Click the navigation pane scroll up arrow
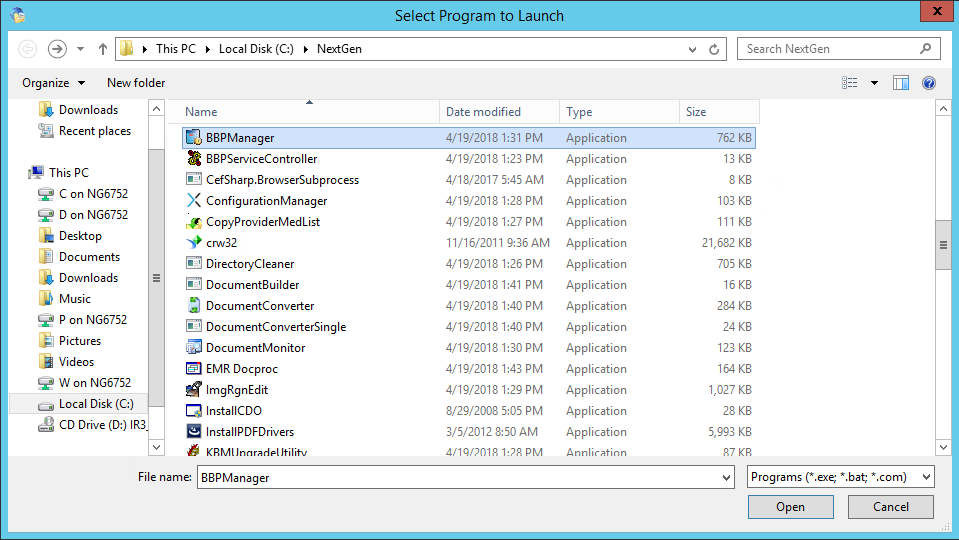Viewport: 959px width, 540px height. click(157, 108)
